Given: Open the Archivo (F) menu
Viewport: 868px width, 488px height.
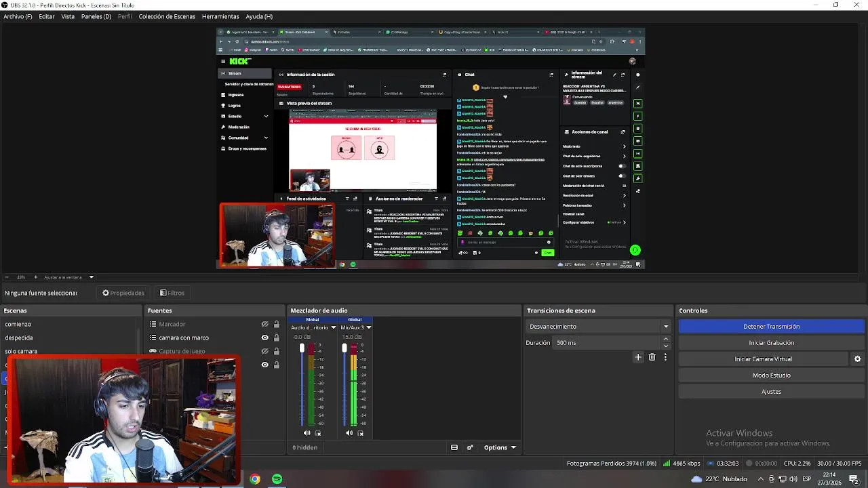Looking at the screenshot, I should (18, 16).
